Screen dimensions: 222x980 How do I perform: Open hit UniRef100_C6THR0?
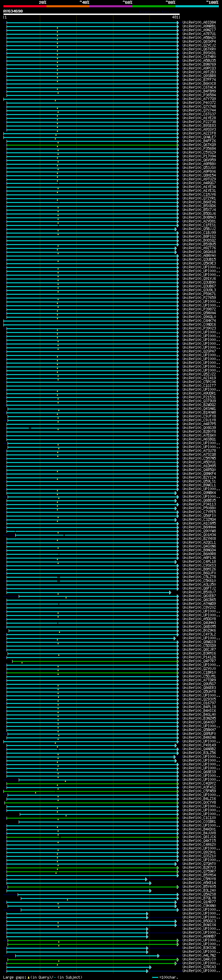(x=199, y=57)
